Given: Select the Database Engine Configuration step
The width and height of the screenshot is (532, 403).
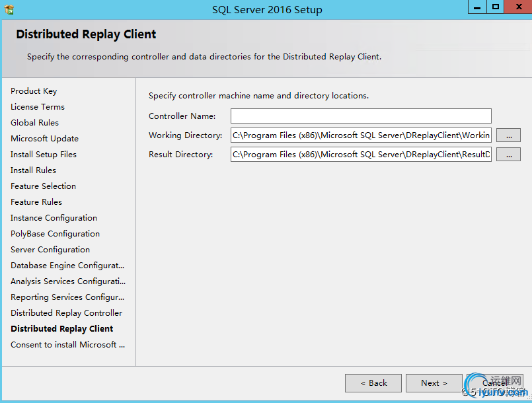Looking at the screenshot, I should (67, 266).
